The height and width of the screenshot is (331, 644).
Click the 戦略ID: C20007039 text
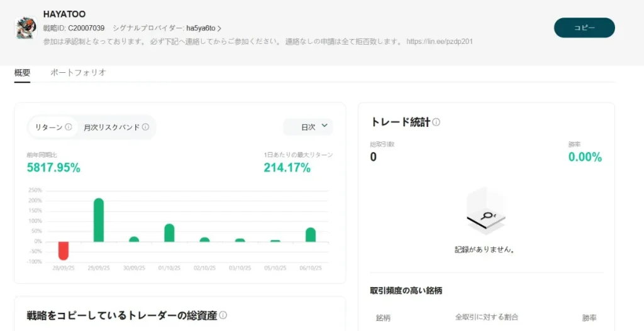click(x=74, y=28)
